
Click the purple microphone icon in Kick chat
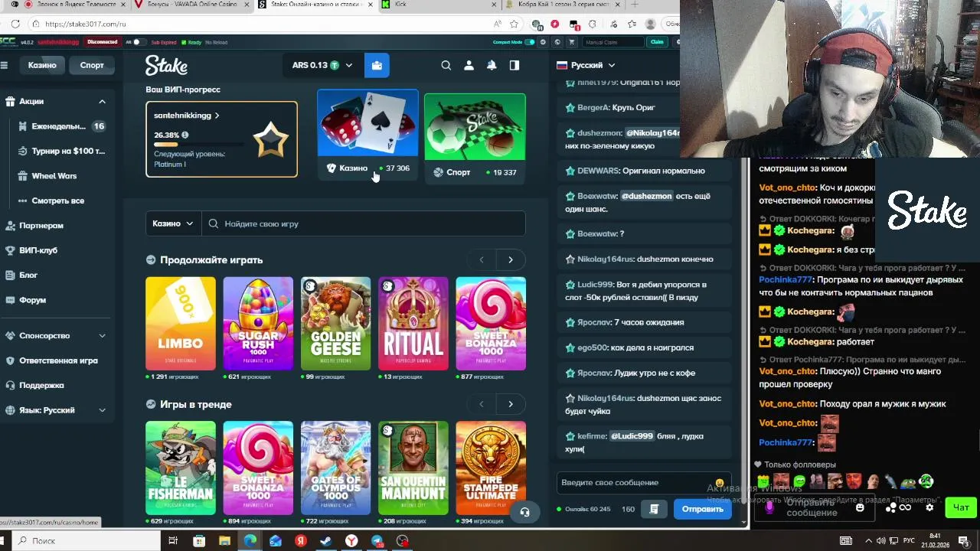tap(769, 507)
